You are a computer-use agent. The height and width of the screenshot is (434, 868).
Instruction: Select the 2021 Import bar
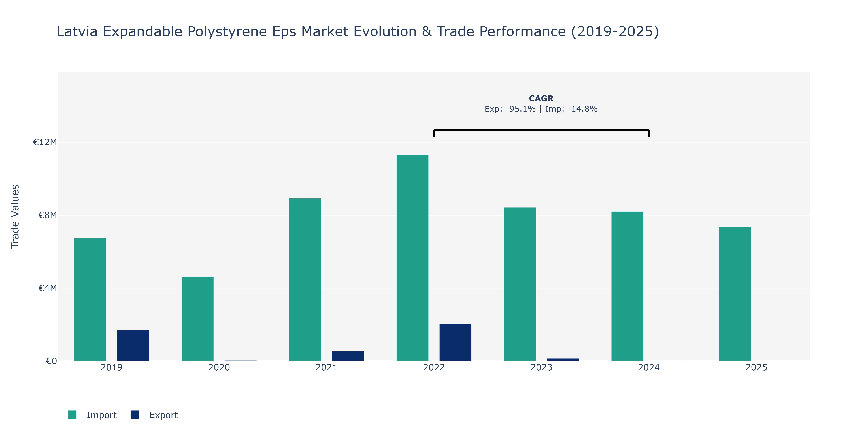tap(305, 280)
